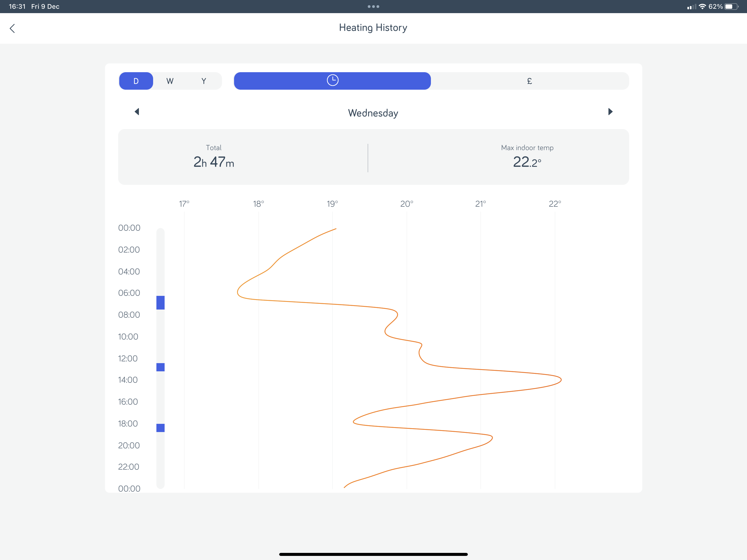The height and width of the screenshot is (560, 747).
Task: Tap the 02:00 time label
Action: click(x=129, y=250)
